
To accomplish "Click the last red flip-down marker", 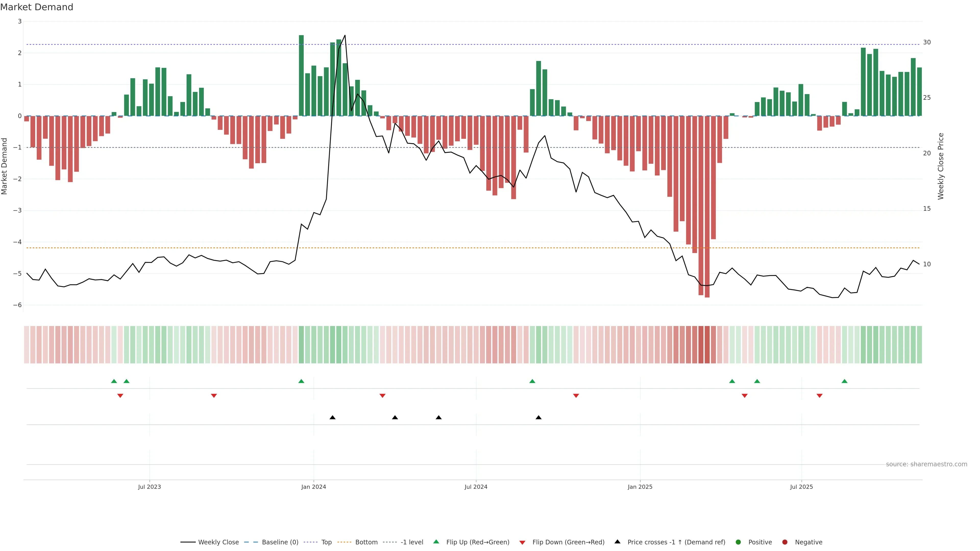I will (x=819, y=396).
